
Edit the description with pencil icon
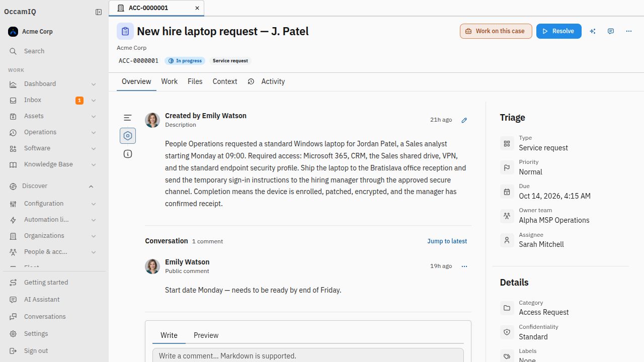[x=464, y=120]
